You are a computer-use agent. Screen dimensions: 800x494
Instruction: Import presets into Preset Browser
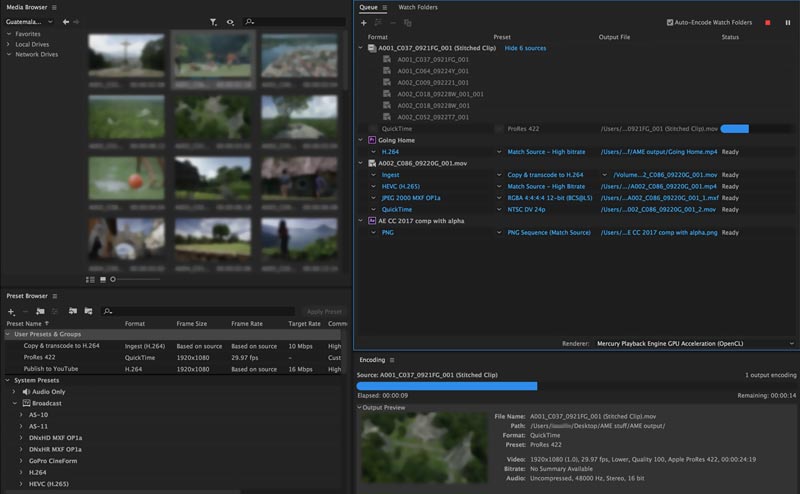pyautogui.click(x=73, y=311)
